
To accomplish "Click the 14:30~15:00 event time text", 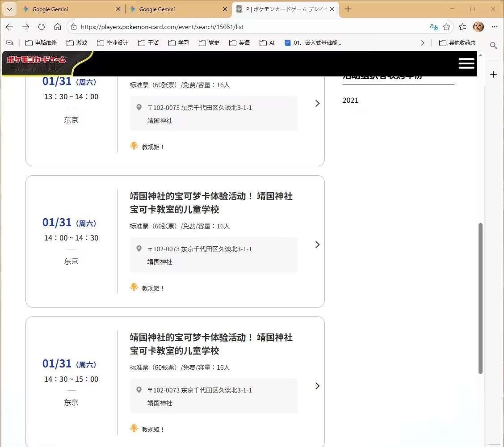I will pos(71,379).
